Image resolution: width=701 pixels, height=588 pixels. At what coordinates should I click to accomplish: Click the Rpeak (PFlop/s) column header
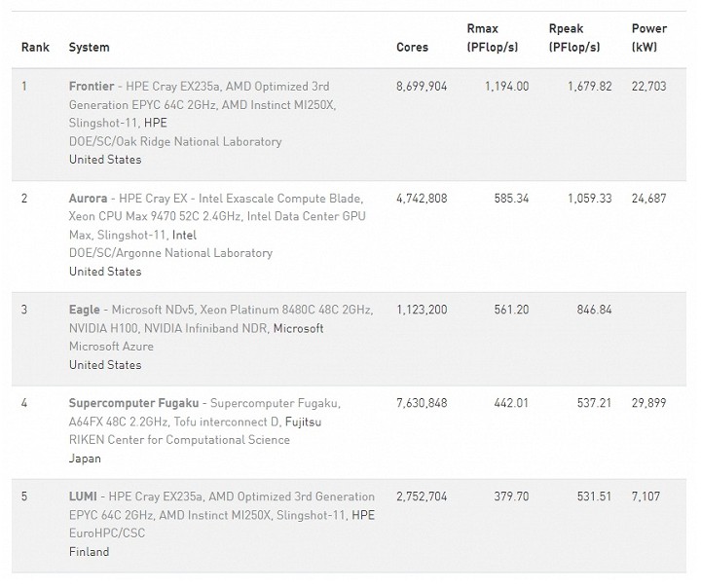tap(574, 38)
